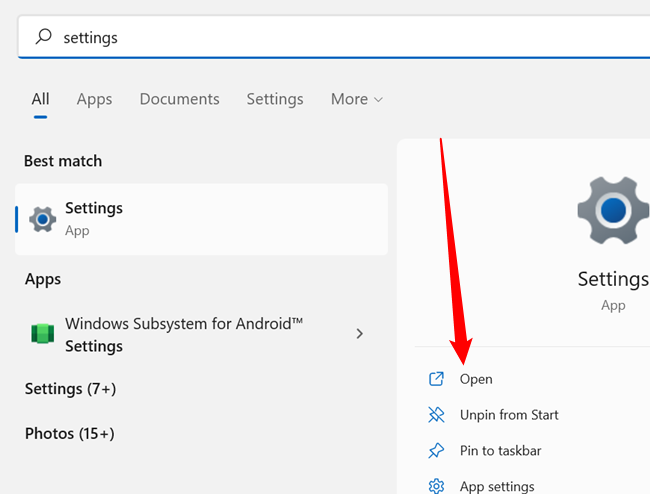This screenshot has height=494, width=650.
Task: Expand the Windows Subsystem for Android chevron
Action: click(359, 334)
